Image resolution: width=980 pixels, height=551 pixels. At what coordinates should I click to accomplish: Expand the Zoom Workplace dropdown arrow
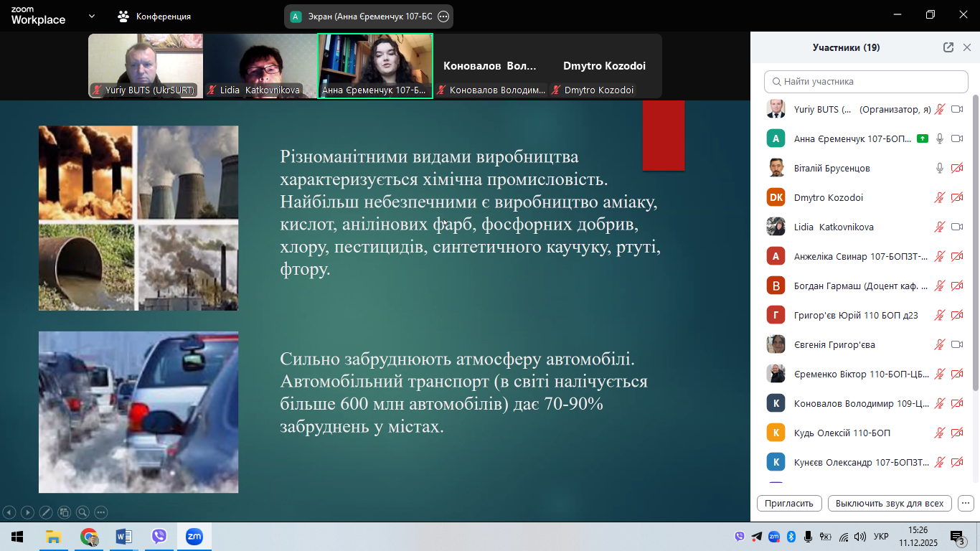coord(91,16)
